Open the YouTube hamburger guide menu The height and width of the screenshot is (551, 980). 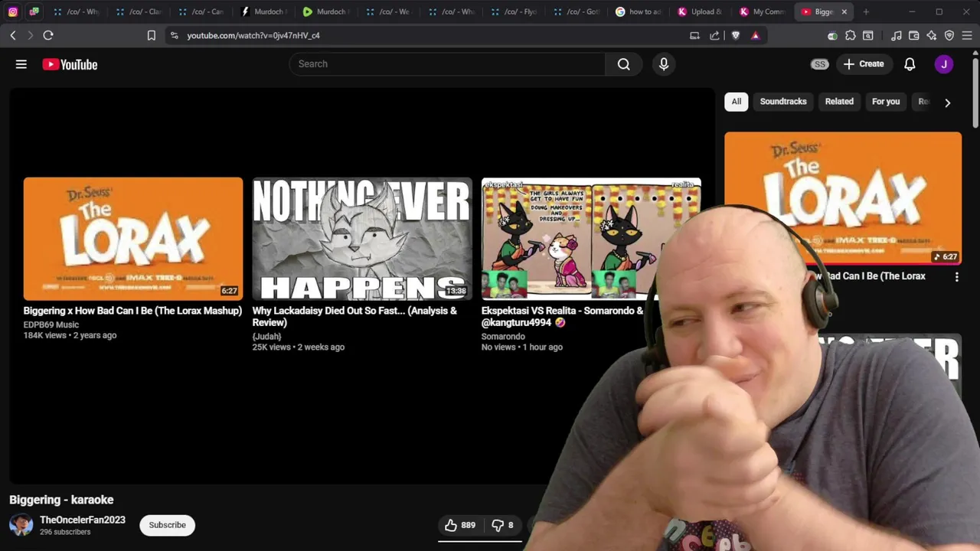[x=21, y=64]
